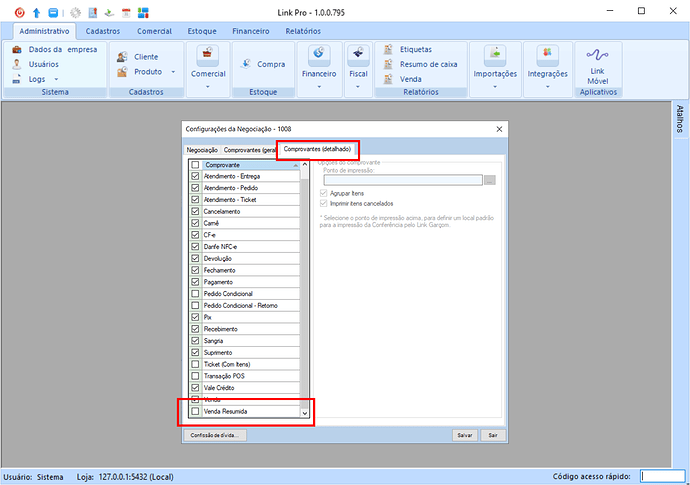Check the Venda Resumida checkbox

click(x=195, y=412)
